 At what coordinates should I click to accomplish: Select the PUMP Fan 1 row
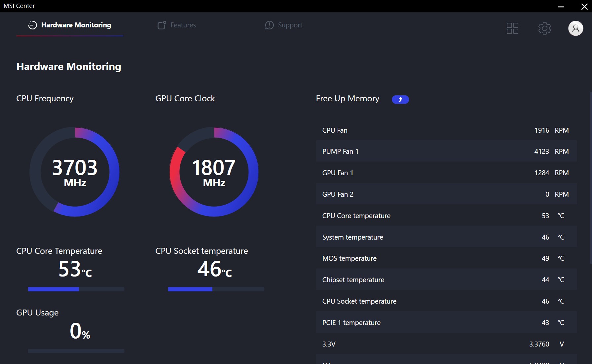pos(446,151)
